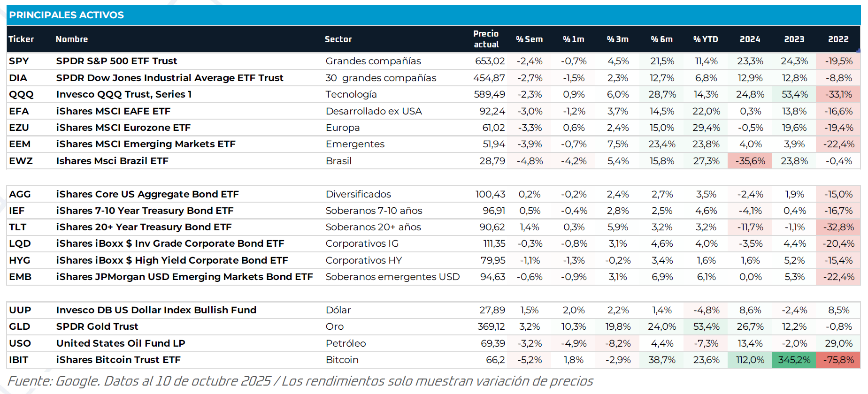The height and width of the screenshot is (394, 868).
Task: Select the "SPDR Gold Trust" name cell
Action: click(97, 326)
